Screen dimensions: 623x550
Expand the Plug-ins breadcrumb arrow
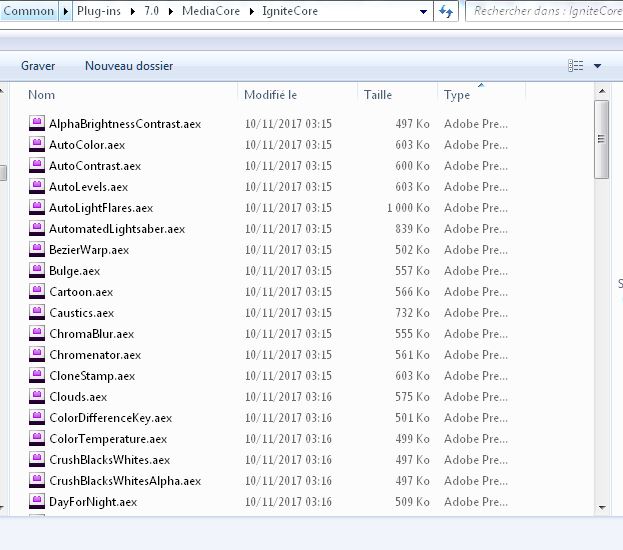[133, 11]
